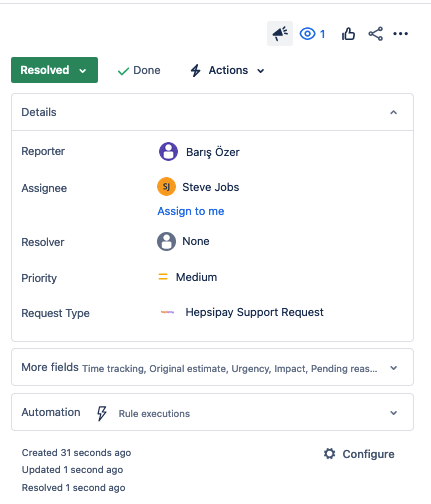Click the Assign to me link
Screen dimensions: 431x504
click(x=191, y=211)
